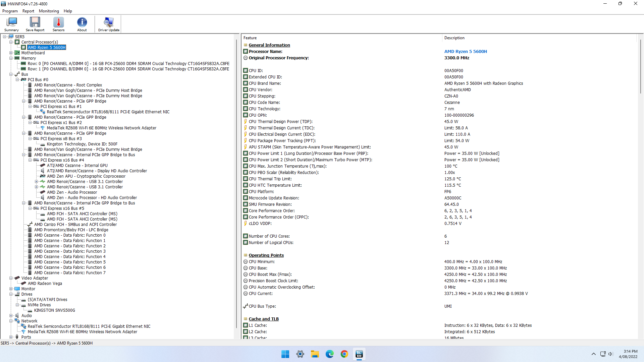This screenshot has width=644, height=362.
Task: Collapse the SER5 root node
Action: click(x=4, y=37)
